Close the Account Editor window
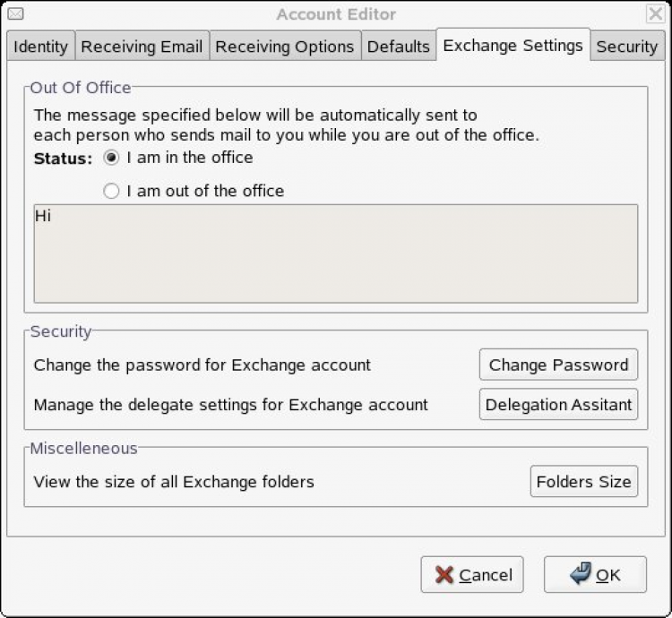The width and height of the screenshot is (672, 618). click(655, 14)
